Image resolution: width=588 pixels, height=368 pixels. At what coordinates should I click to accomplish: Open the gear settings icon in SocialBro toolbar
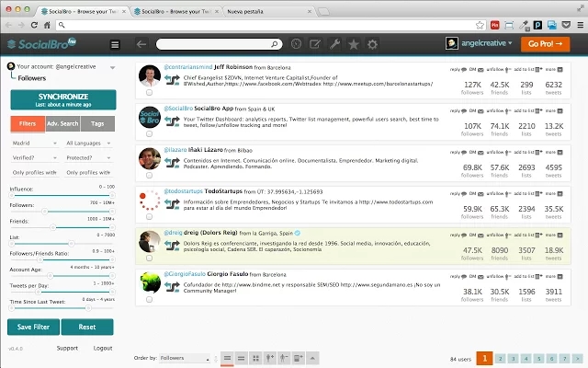click(x=372, y=43)
